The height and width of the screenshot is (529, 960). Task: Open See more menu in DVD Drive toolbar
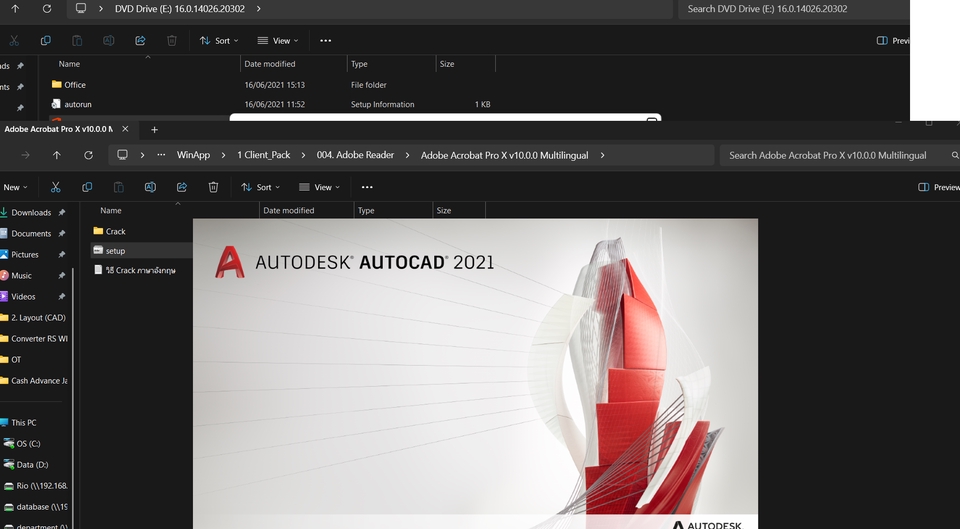[326, 40]
